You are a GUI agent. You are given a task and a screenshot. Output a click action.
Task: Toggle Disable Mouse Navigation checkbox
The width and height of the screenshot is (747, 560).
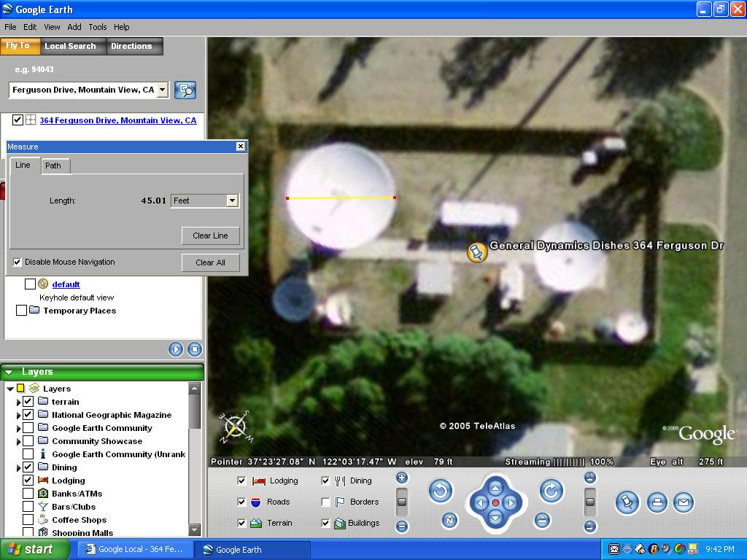[18, 262]
